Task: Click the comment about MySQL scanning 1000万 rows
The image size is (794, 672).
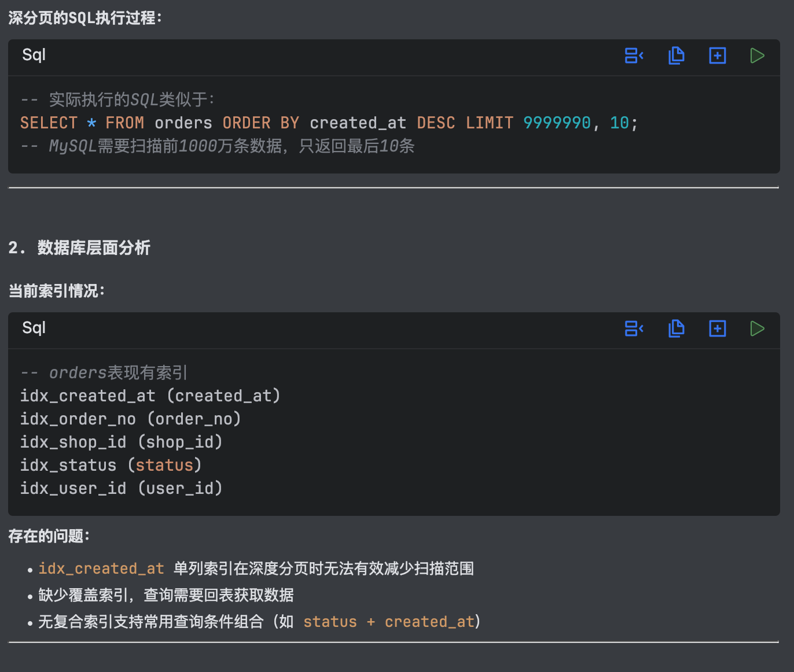Action: pyautogui.click(x=218, y=146)
